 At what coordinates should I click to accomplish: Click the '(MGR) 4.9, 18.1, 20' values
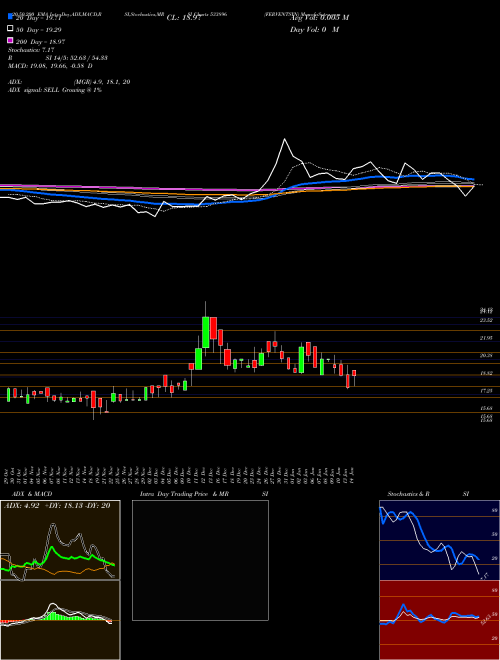click(101, 82)
